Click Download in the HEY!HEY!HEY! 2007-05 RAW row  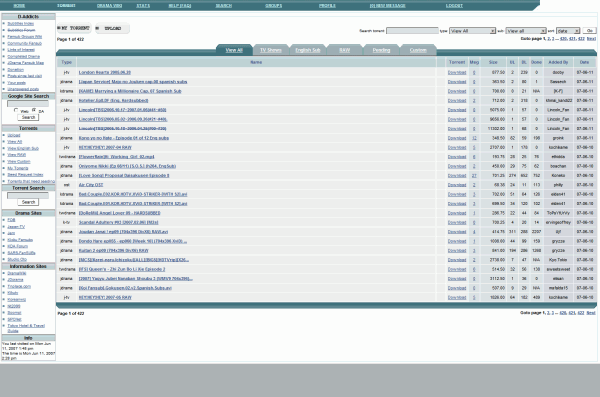click(457, 297)
